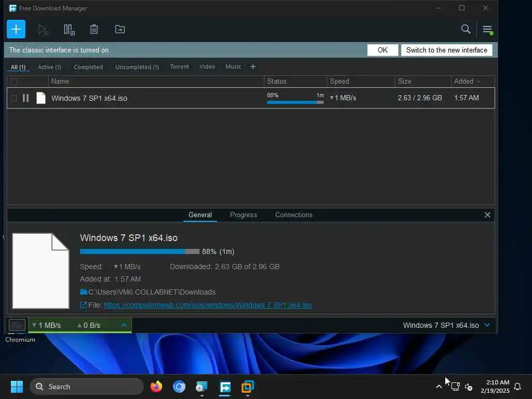Open the C:\Users\VM6.COLLABNET\Downloads path
The width and height of the screenshot is (532, 399).
coord(152,292)
